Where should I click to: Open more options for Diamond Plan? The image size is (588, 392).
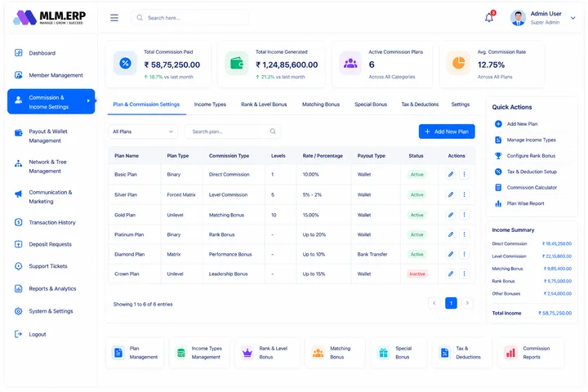pos(464,254)
